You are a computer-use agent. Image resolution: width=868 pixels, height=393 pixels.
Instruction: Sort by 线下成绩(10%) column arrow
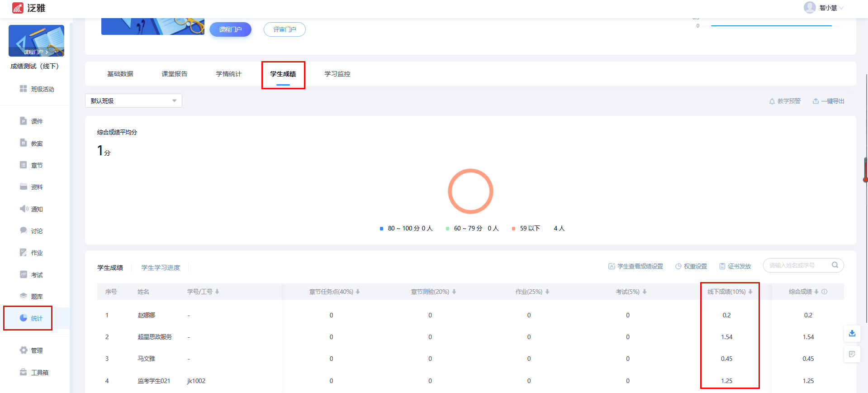750,292
